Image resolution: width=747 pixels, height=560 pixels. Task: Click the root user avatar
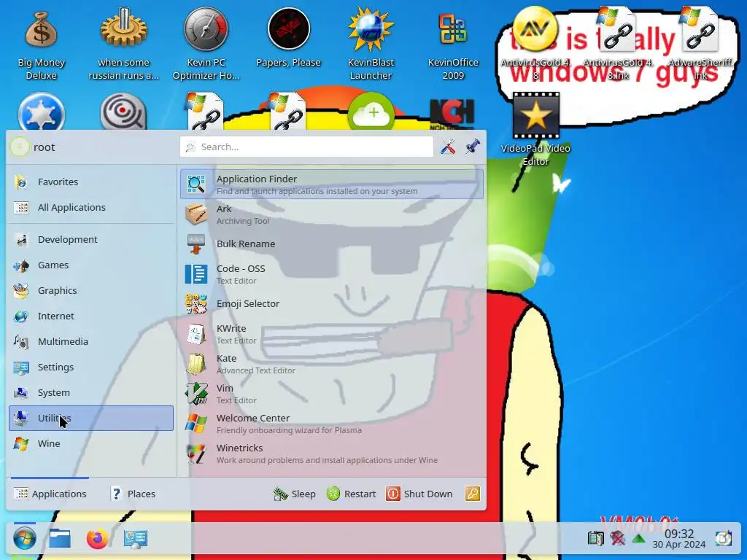pyautogui.click(x=20, y=147)
